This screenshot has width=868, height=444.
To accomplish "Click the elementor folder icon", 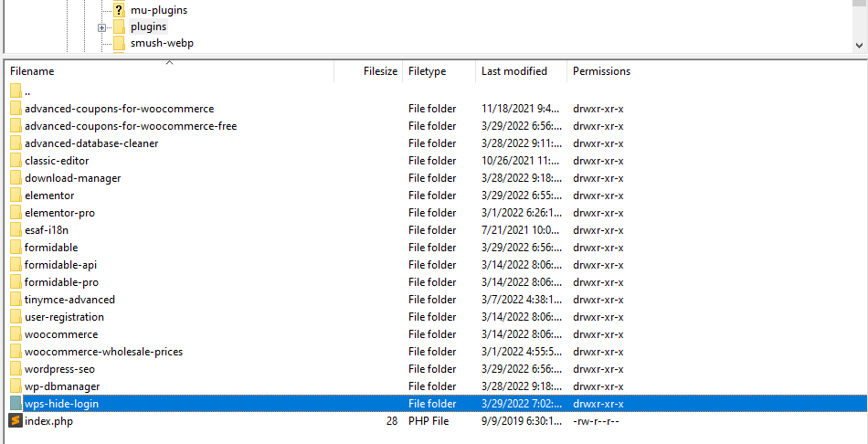I will pos(16,196).
